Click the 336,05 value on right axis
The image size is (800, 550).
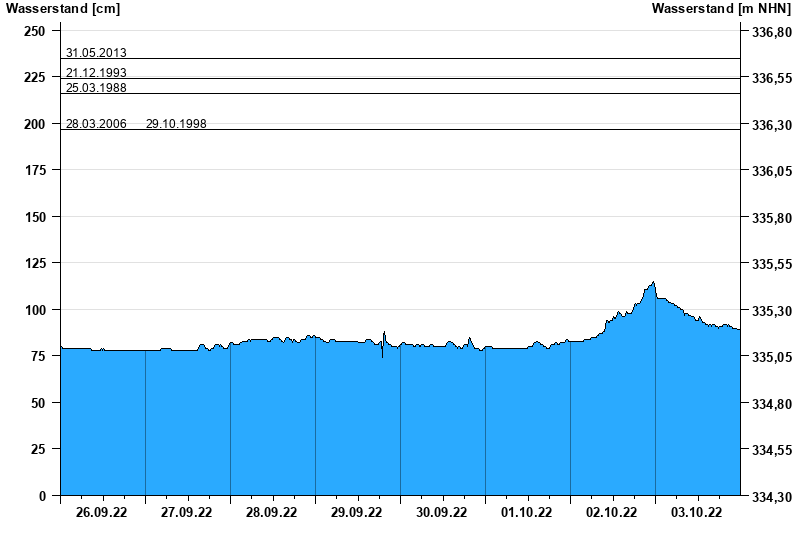[x=772, y=171]
